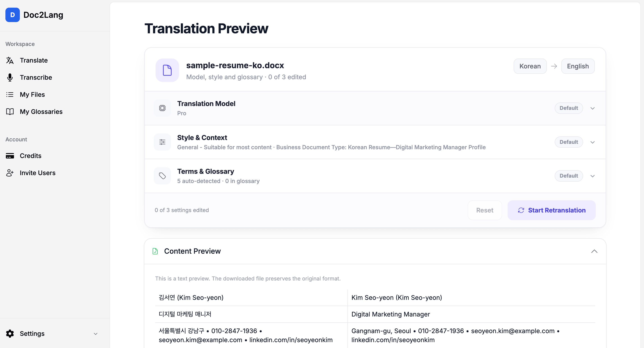
Task: Click the Settings gear icon
Action: coord(10,334)
